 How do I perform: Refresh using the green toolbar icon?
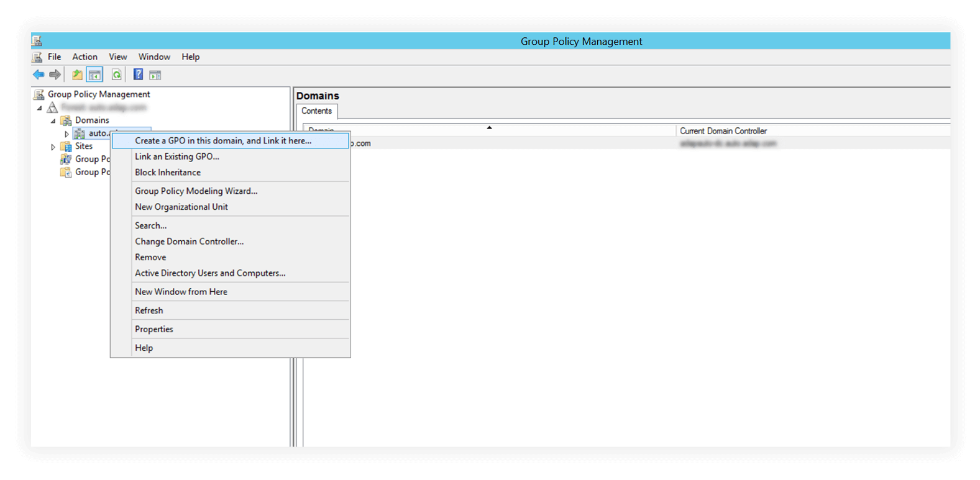coord(116,75)
